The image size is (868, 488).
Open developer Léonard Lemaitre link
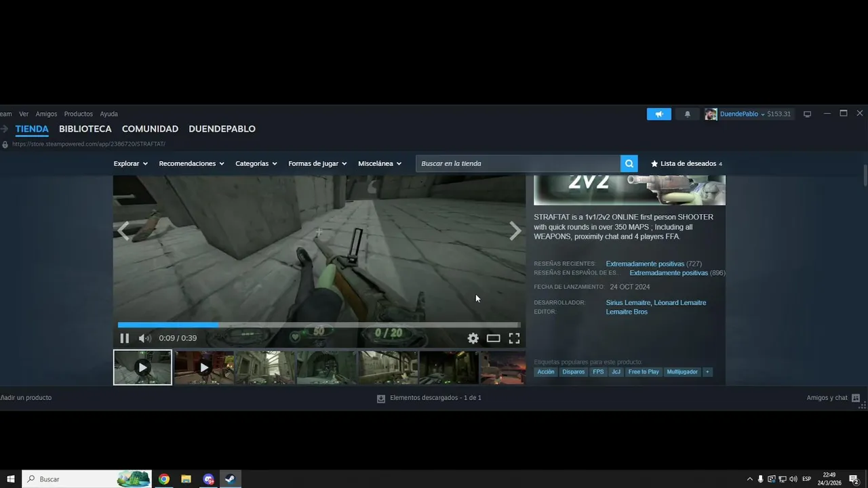(680, 303)
